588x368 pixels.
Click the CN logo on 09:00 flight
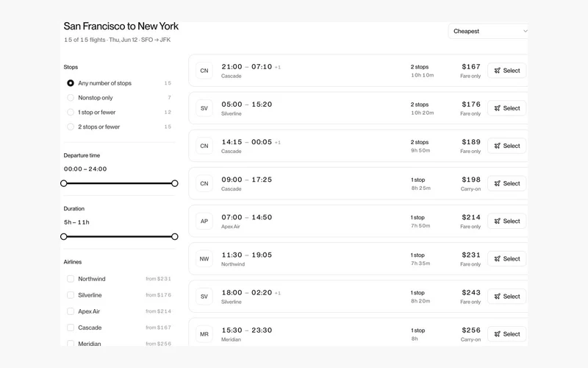(204, 183)
